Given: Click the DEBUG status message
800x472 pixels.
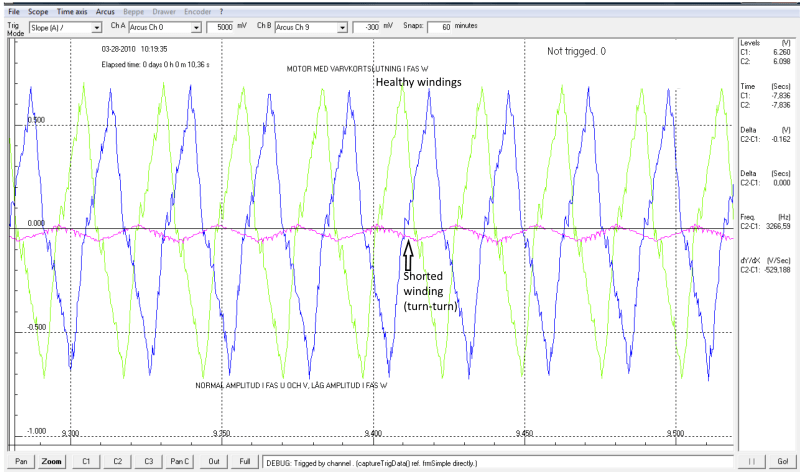Looking at the screenshot, I should click(371, 463).
